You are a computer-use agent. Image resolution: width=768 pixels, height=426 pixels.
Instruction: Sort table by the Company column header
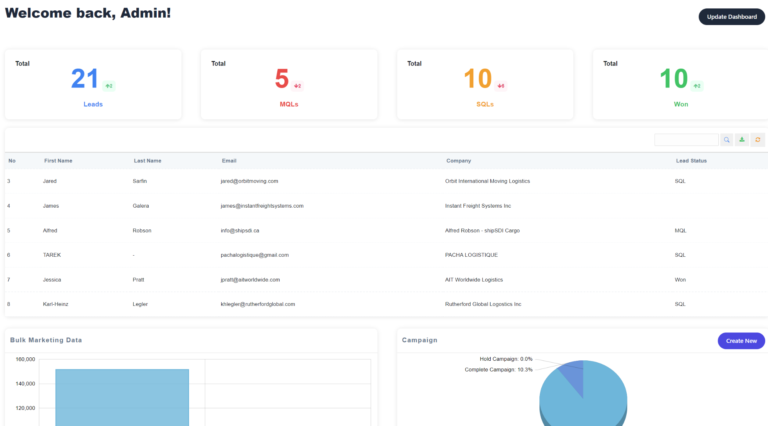pyautogui.click(x=458, y=160)
